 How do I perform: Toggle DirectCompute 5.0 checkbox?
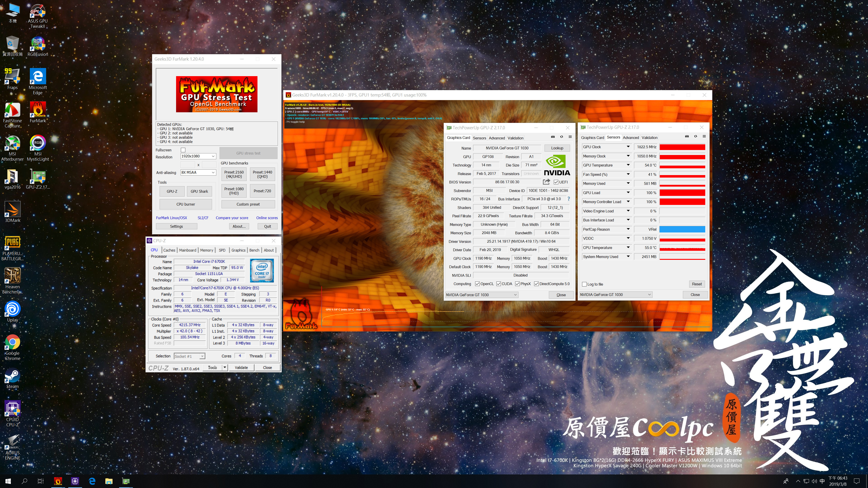(536, 284)
